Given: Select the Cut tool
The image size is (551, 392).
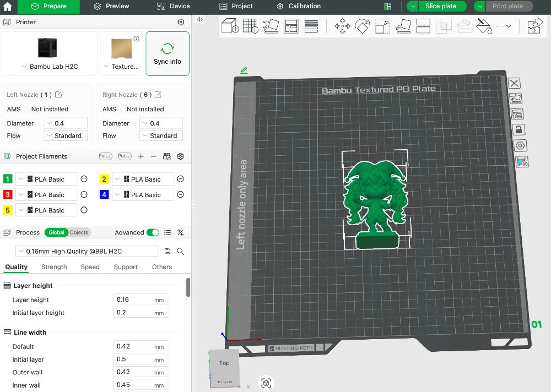Looking at the screenshot, I should (423, 26).
